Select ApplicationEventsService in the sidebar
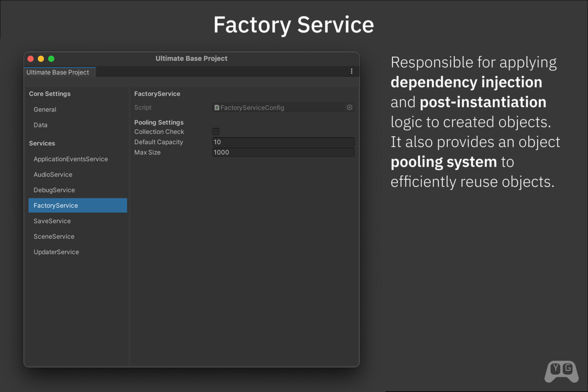Image resolution: width=588 pixels, height=392 pixels. click(71, 159)
